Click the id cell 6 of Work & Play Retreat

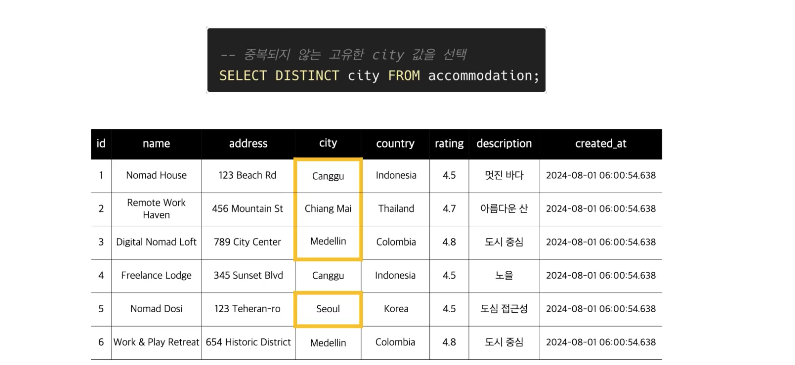point(101,342)
